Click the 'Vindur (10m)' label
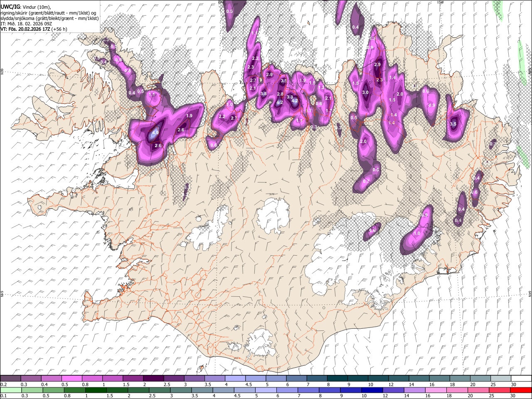This screenshot has height=399, width=532. [36, 7]
